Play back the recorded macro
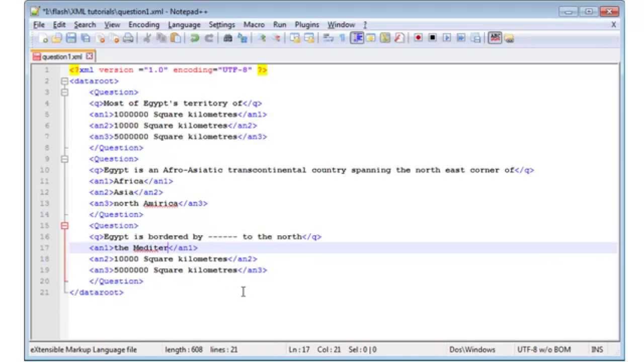The width and height of the screenshot is (644, 362). (446, 38)
